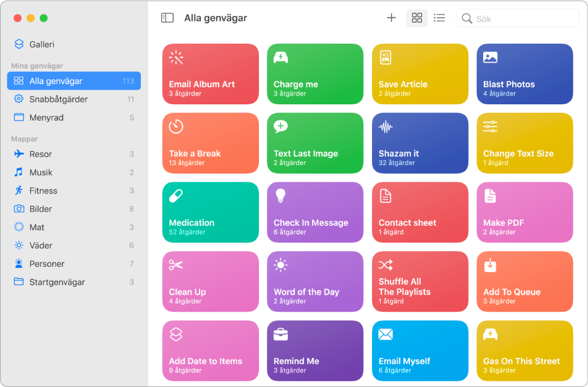Open the Menyrad section
The height and width of the screenshot is (387, 588).
pyautogui.click(x=46, y=118)
